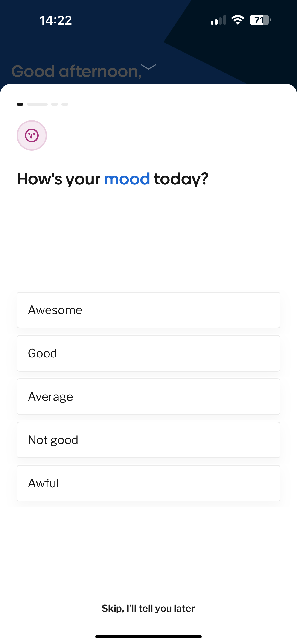The width and height of the screenshot is (297, 644).
Task: Select the Good mood option
Action: (148, 353)
